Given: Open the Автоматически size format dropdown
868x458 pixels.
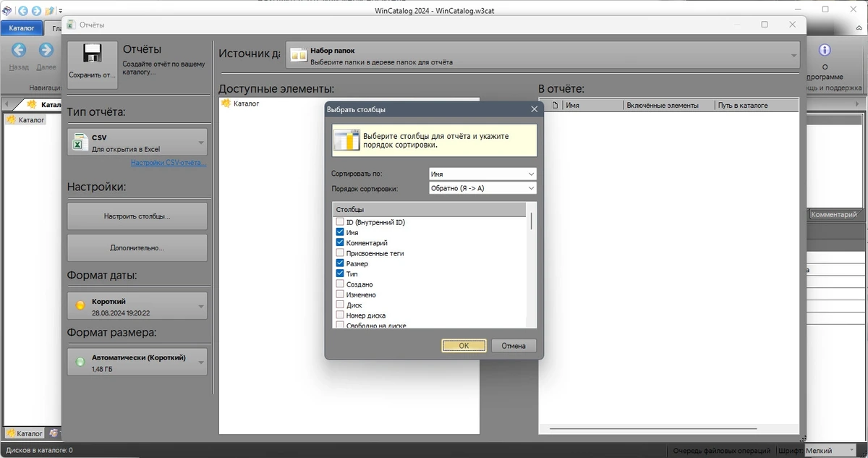Looking at the screenshot, I should point(137,362).
